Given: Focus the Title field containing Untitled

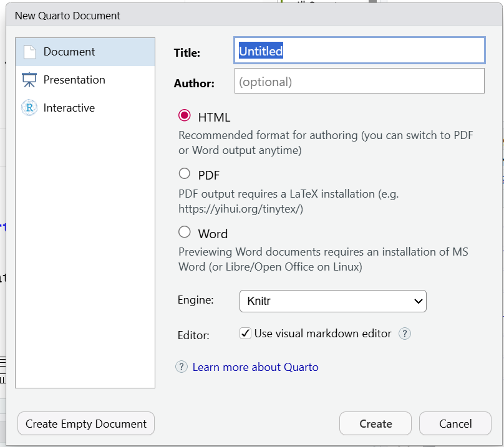Looking at the screenshot, I should (359, 51).
